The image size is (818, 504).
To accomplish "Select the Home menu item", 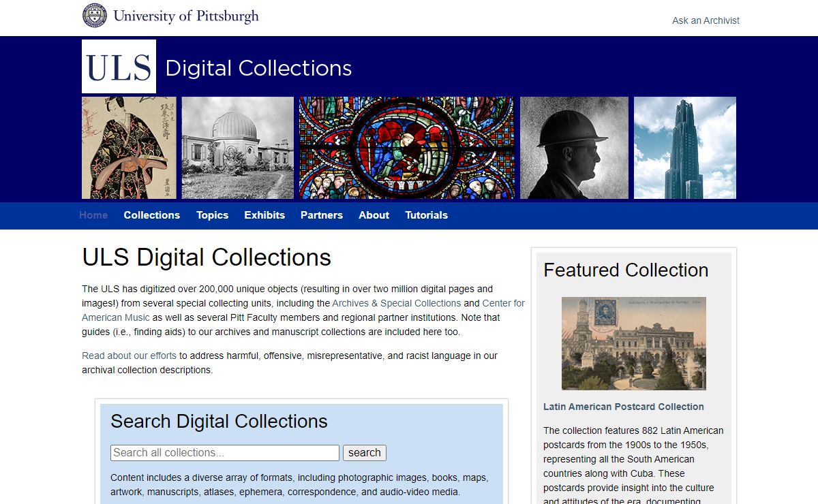I will click(93, 215).
